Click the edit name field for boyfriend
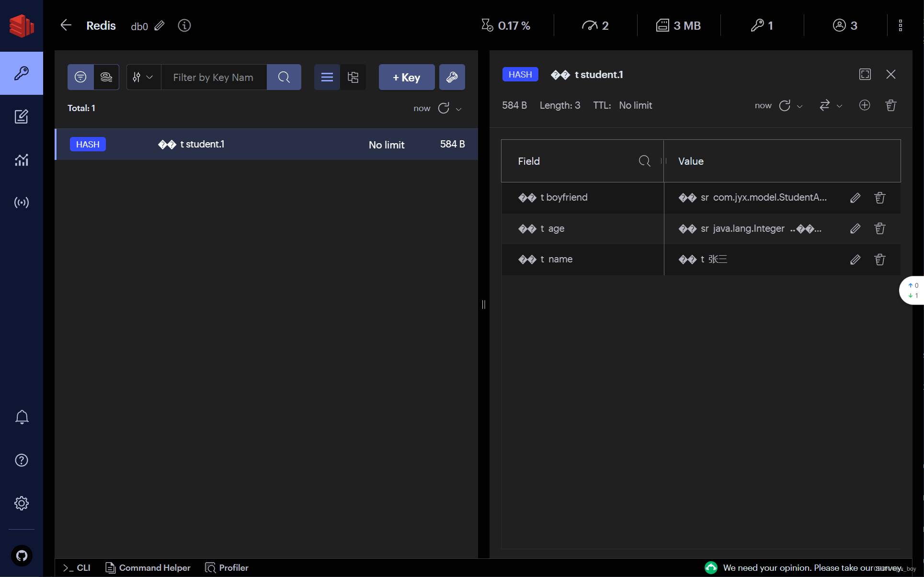This screenshot has height=577, width=924. click(856, 197)
